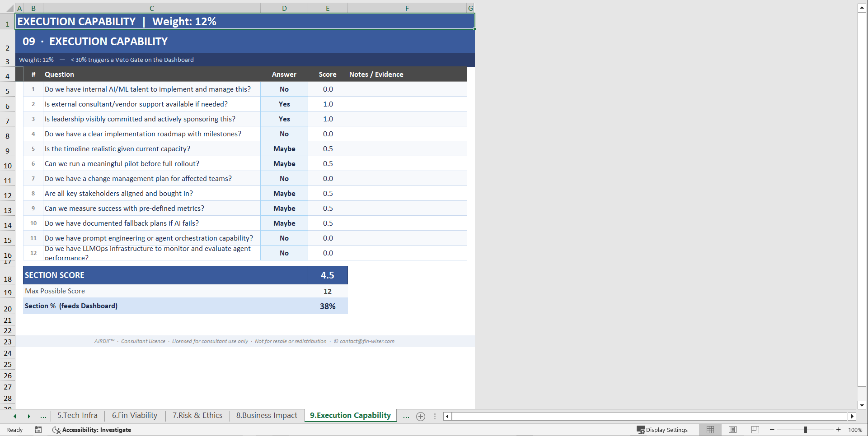The height and width of the screenshot is (436, 868).
Task: Switch to Normal view
Action: [710, 430]
